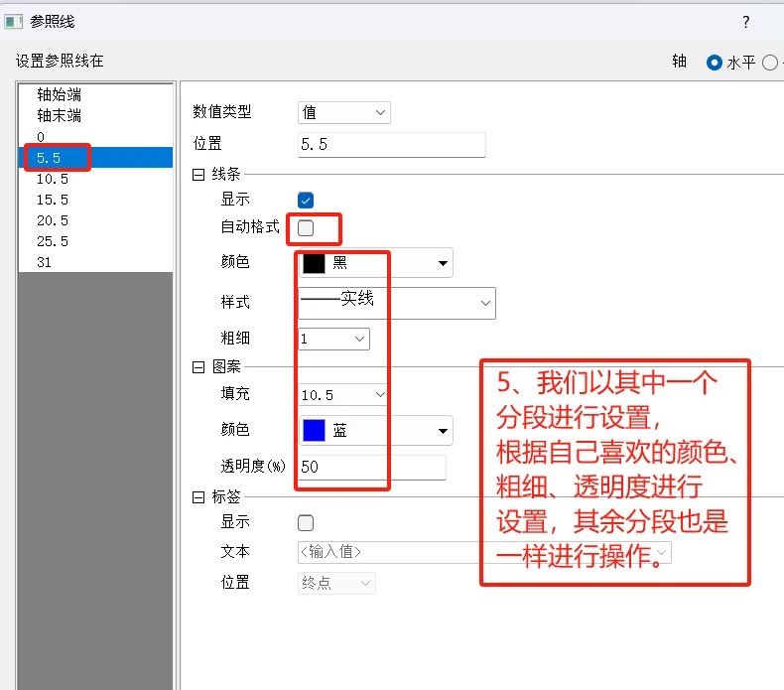Select the 31 reference line entry
This screenshot has height=690, width=784.
click(x=44, y=262)
